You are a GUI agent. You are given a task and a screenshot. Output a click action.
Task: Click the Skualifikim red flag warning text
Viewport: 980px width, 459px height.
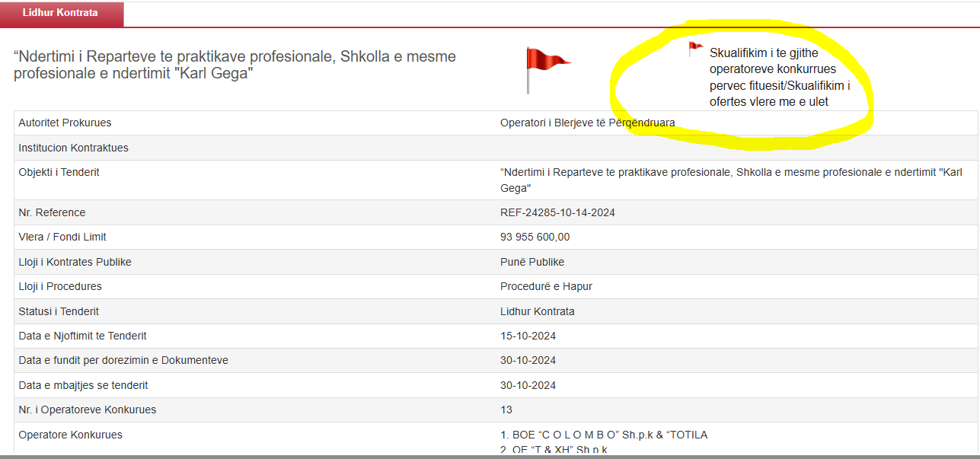point(780,78)
